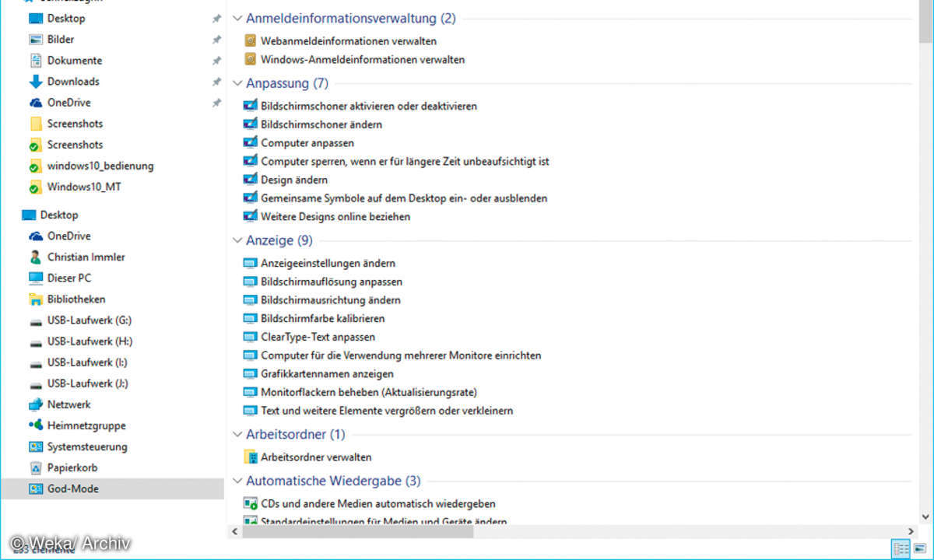Image resolution: width=934 pixels, height=560 pixels.
Task: Open Computer sperren, wenn er unbeaufsichtigt ist
Action: [x=406, y=162]
